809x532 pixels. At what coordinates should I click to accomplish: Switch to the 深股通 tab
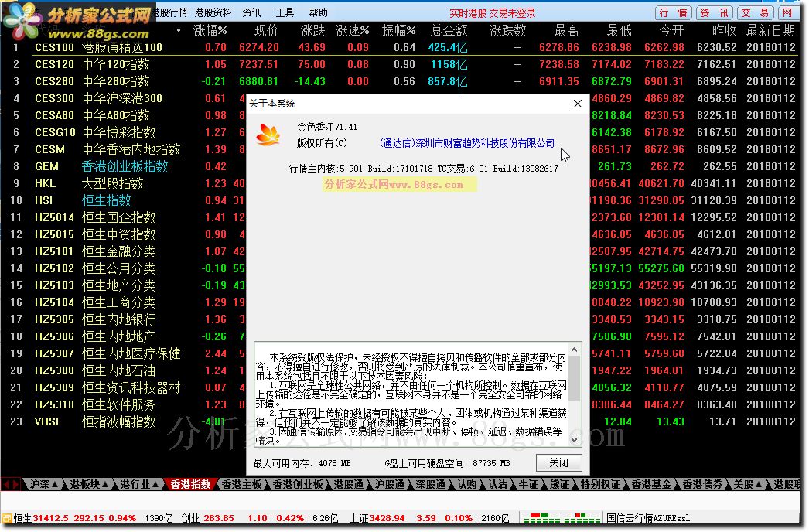tap(430, 485)
